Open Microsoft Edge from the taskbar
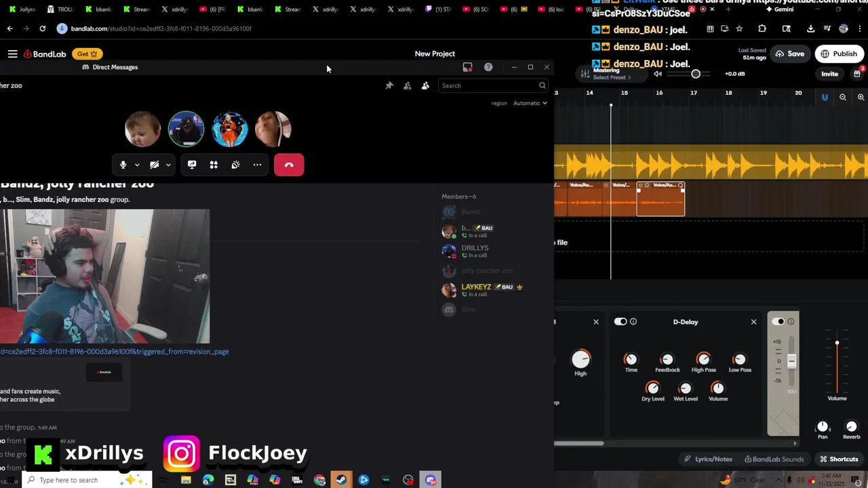This screenshot has height=488, width=868. [208, 480]
